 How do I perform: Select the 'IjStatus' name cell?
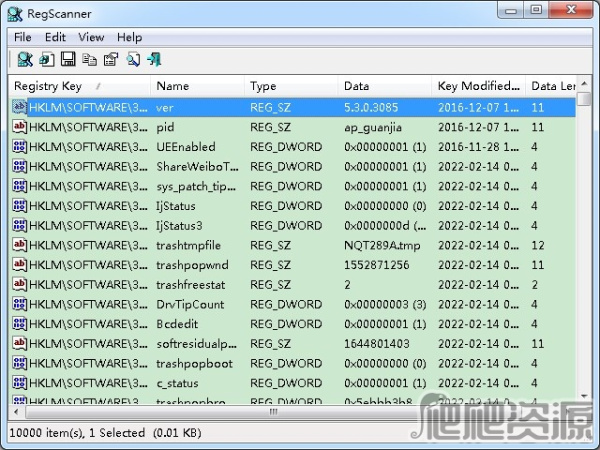click(176, 206)
